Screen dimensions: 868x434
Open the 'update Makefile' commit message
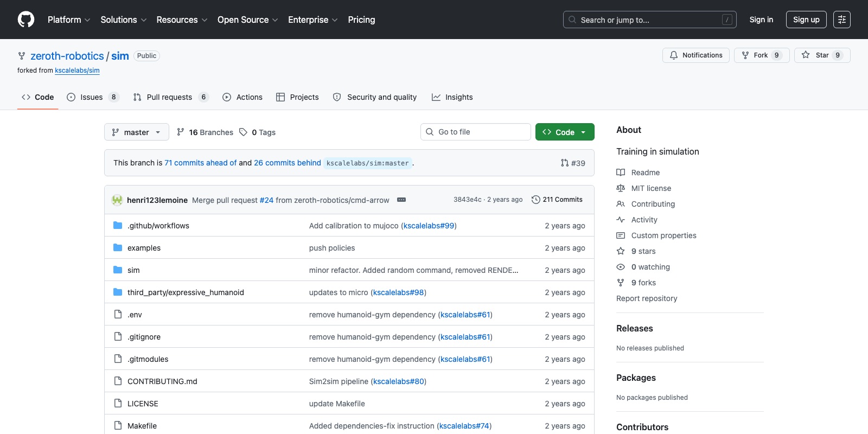pos(337,404)
